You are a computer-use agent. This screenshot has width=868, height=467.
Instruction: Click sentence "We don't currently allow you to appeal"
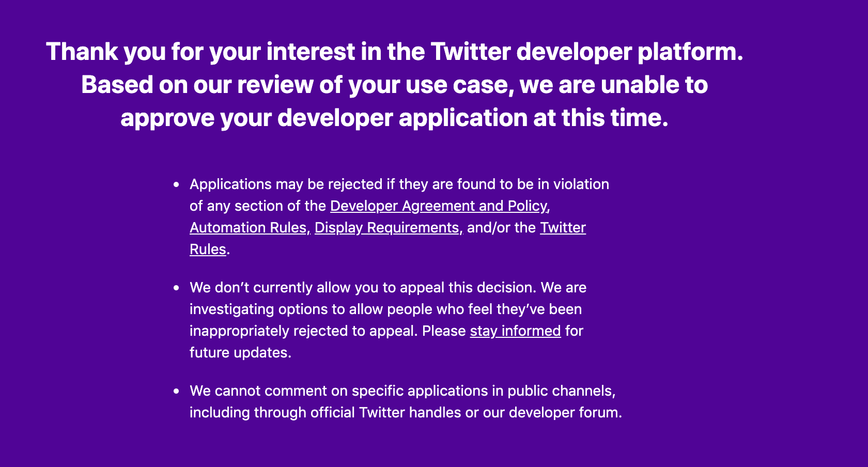pyautogui.click(x=363, y=287)
